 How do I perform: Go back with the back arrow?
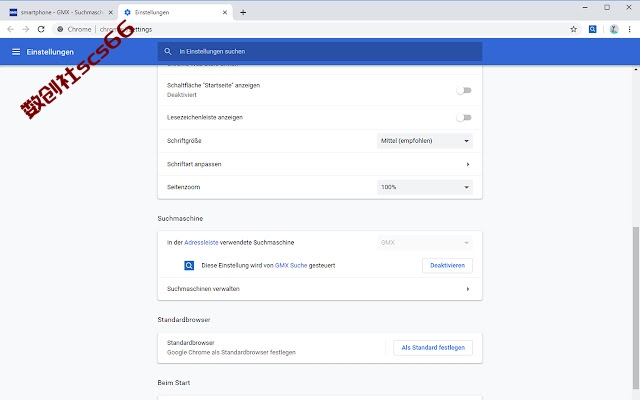(x=11, y=29)
